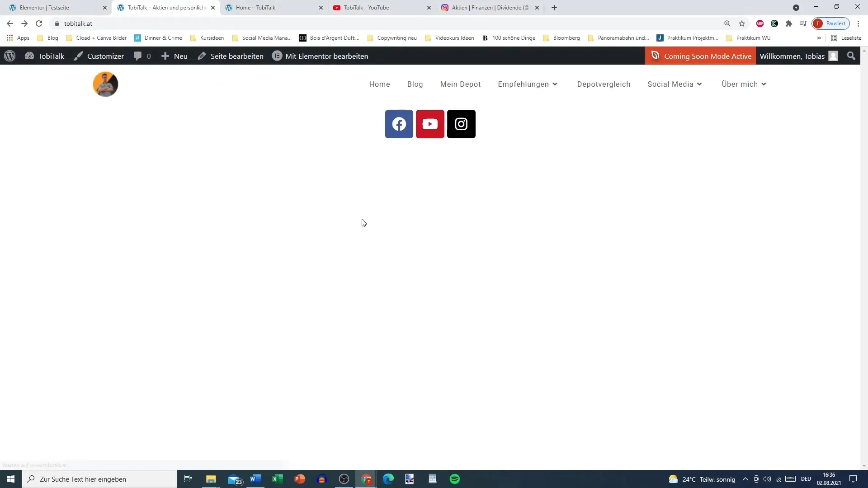This screenshot has width=868, height=488.
Task: Open the Facebook social icon
Action: click(399, 124)
